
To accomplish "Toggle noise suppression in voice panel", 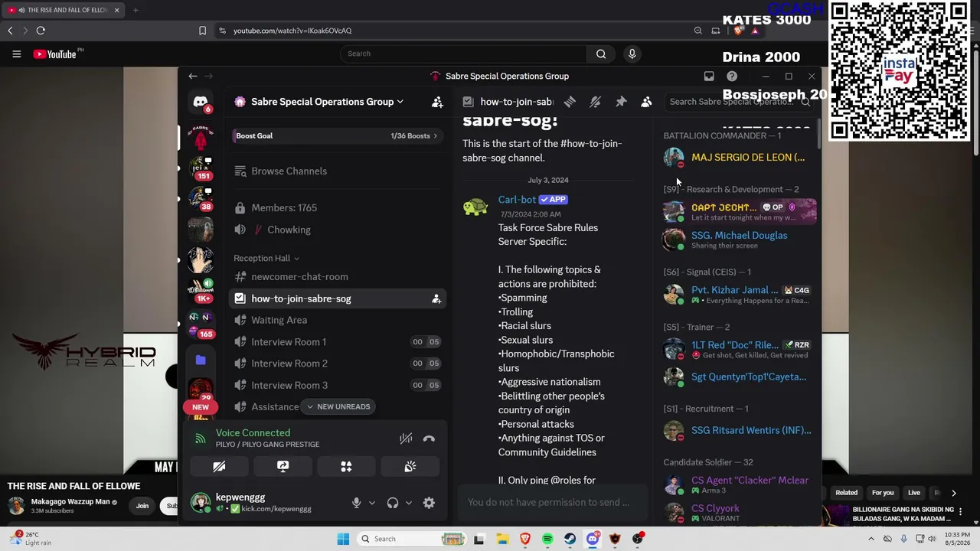I will (406, 439).
